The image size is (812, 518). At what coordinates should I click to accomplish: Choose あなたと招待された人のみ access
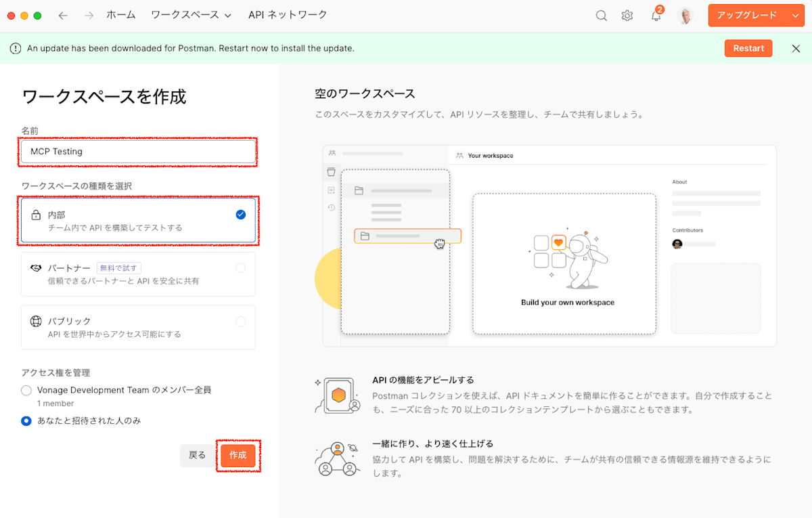point(26,420)
